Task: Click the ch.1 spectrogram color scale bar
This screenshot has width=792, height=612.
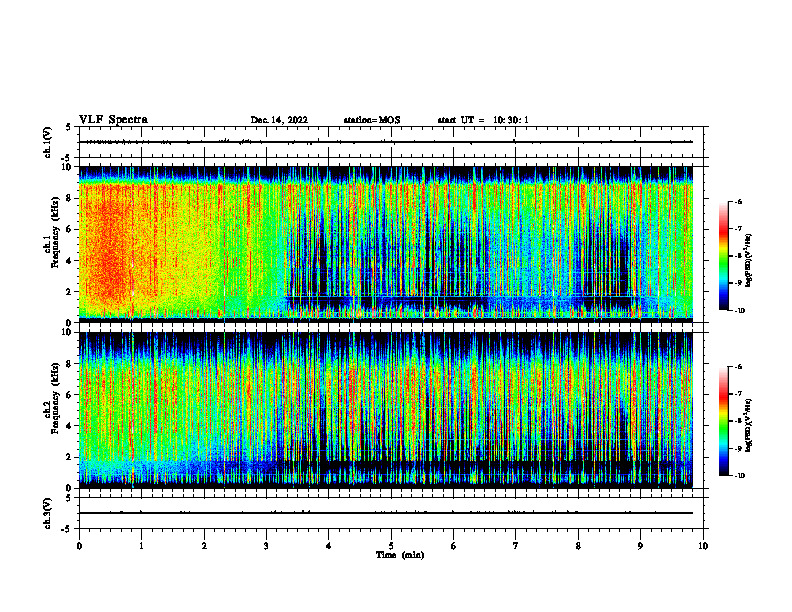Action: click(x=723, y=256)
